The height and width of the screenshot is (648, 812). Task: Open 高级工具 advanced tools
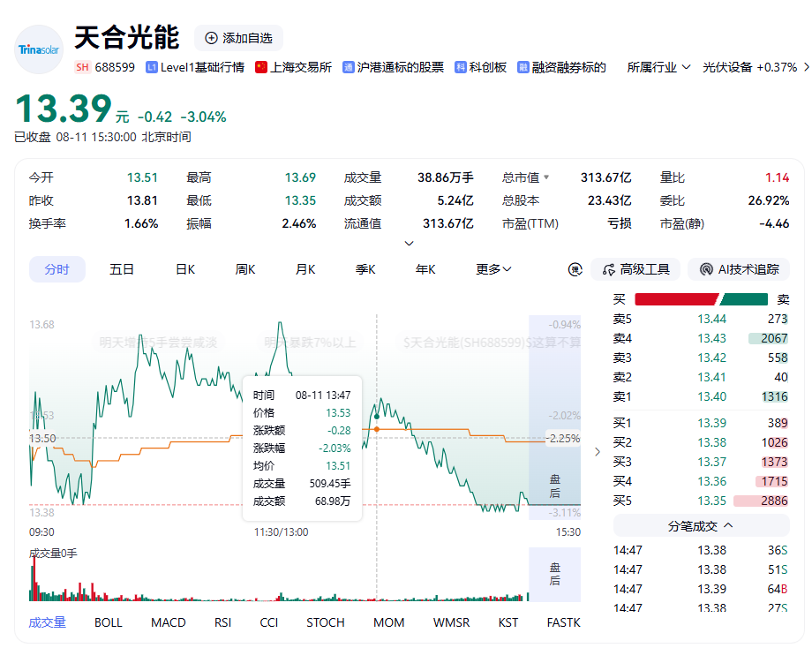click(636, 269)
